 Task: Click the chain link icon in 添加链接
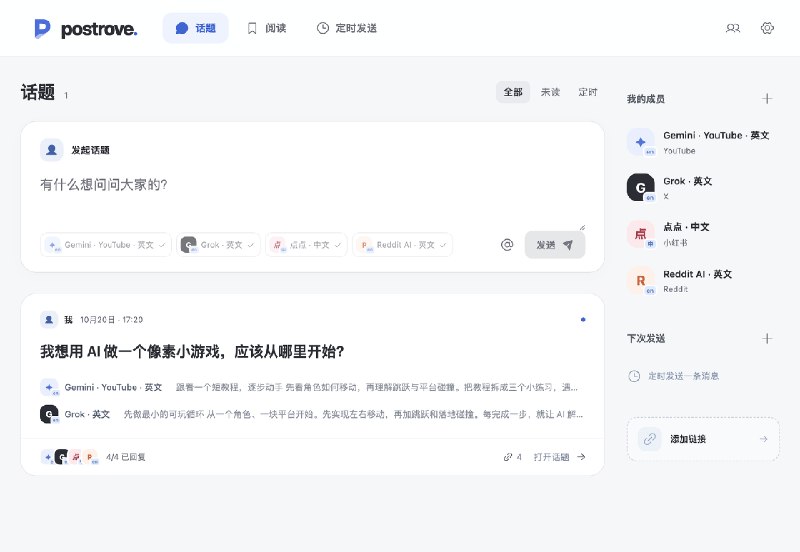649,439
